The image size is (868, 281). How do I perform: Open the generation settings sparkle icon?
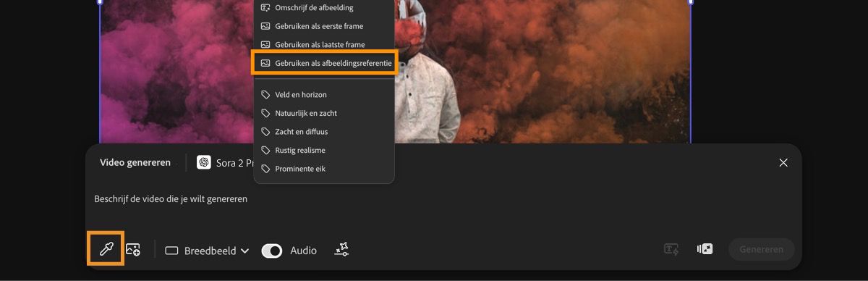point(341,250)
